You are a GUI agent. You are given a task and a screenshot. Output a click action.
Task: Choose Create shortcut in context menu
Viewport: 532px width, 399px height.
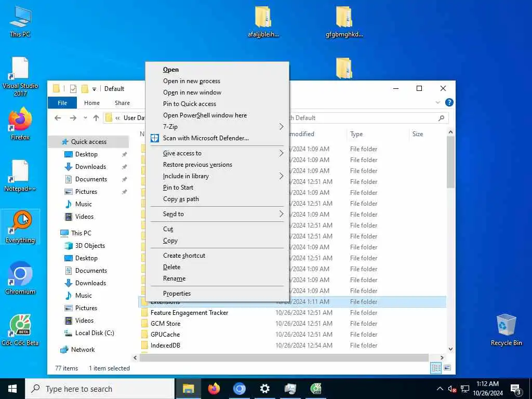tap(217, 256)
